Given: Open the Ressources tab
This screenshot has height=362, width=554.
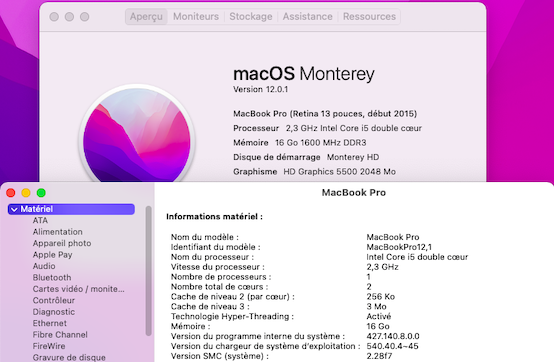Looking at the screenshot, I should pyautogui.click(x=369, y=17).
